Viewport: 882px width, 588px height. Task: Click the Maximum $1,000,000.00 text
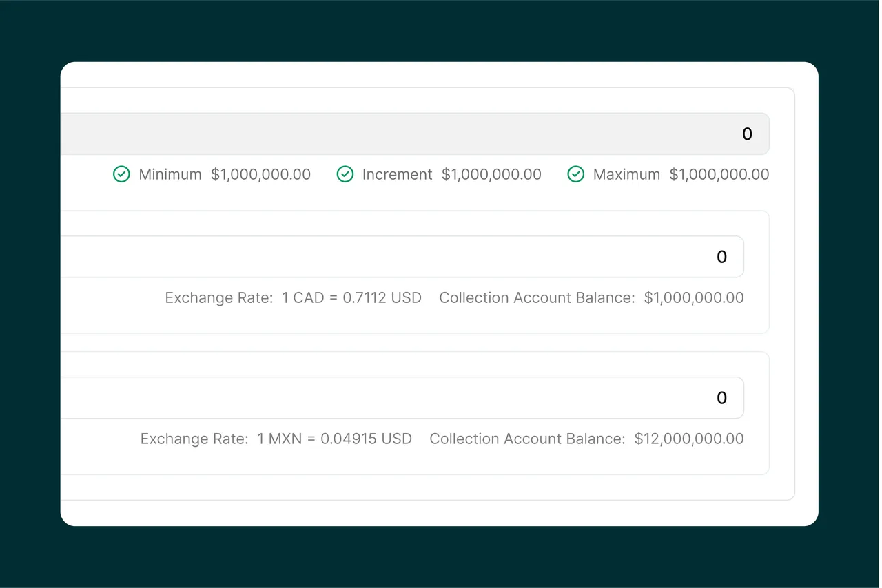[x=681, y=174]
